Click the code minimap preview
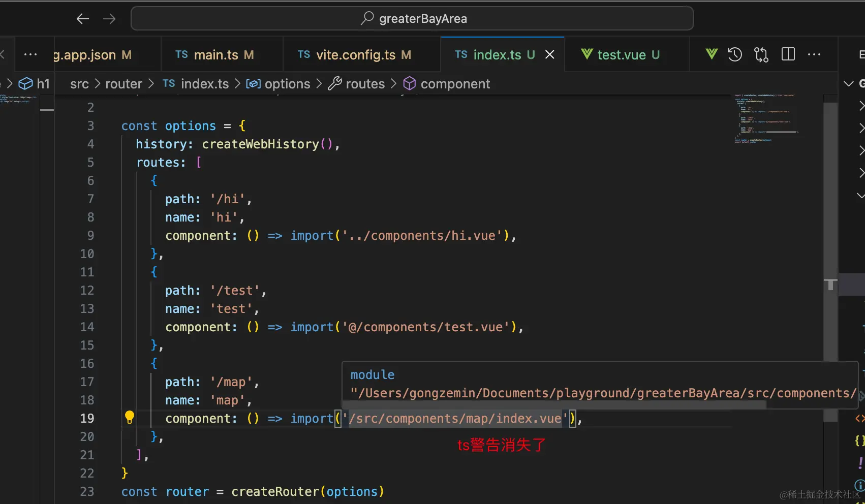 point(767,118)
